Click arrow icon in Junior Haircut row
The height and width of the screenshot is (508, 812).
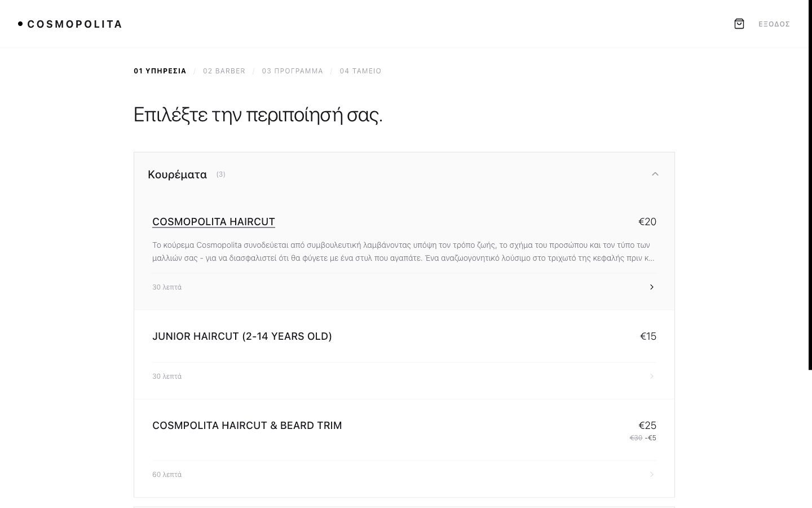coord(652,376)
